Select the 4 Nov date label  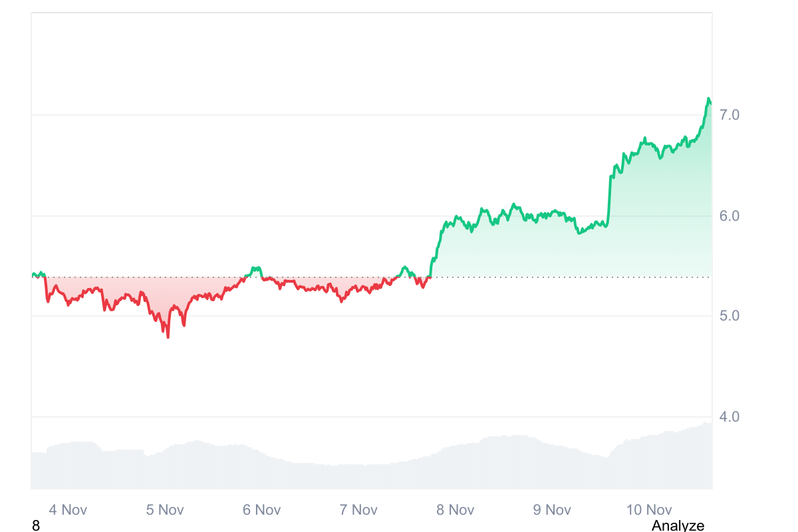[68, 510]
